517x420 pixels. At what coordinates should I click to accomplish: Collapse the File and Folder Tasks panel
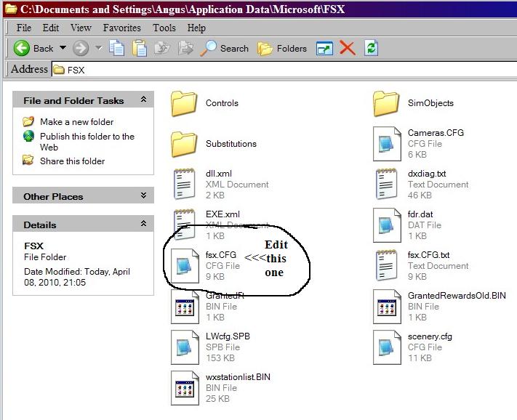(x=143, y=100)
